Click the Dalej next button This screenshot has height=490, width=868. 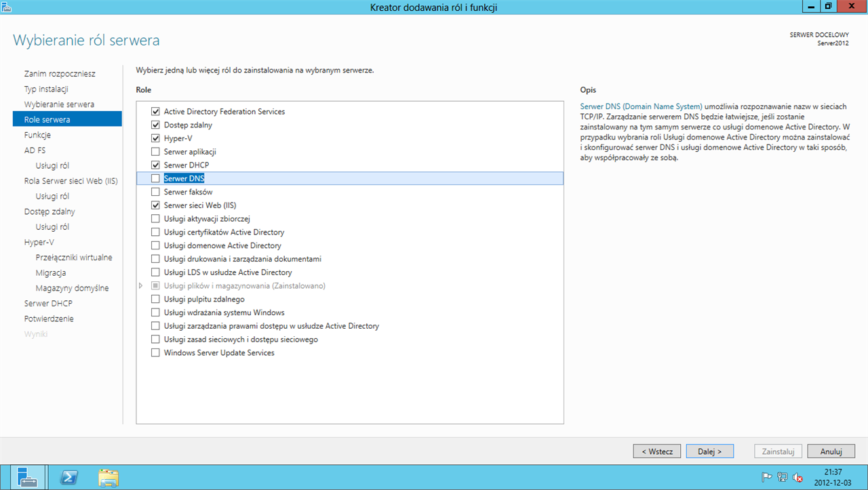tap(711, 451)
